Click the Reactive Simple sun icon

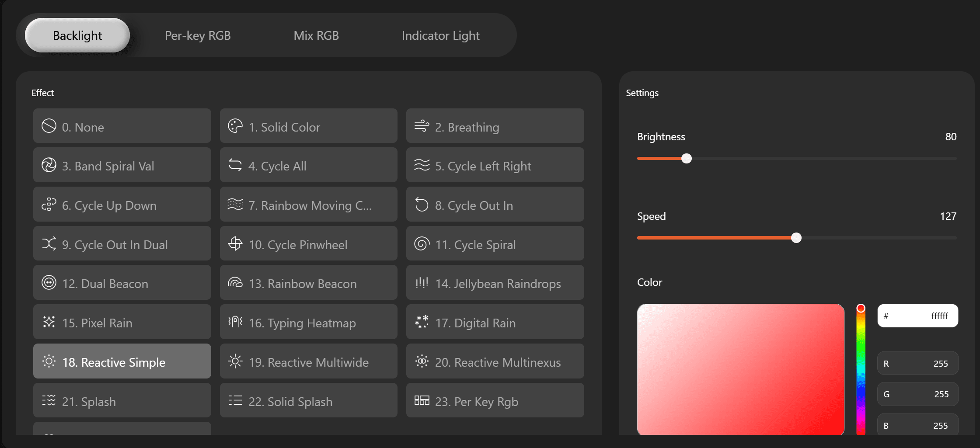click(x=49, y=361)
